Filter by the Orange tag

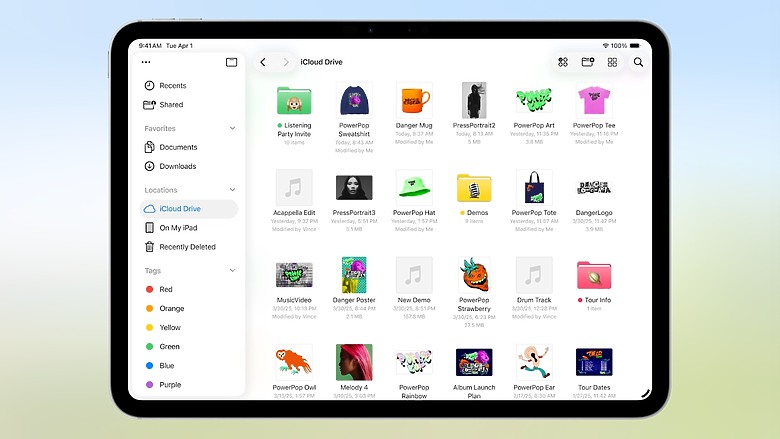click(189, 308)
